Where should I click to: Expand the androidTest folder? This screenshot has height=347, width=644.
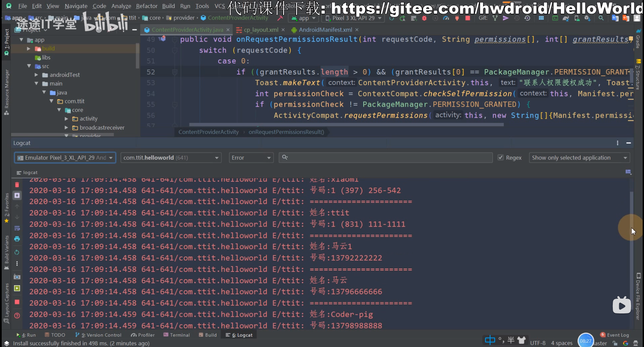(36, 75)
